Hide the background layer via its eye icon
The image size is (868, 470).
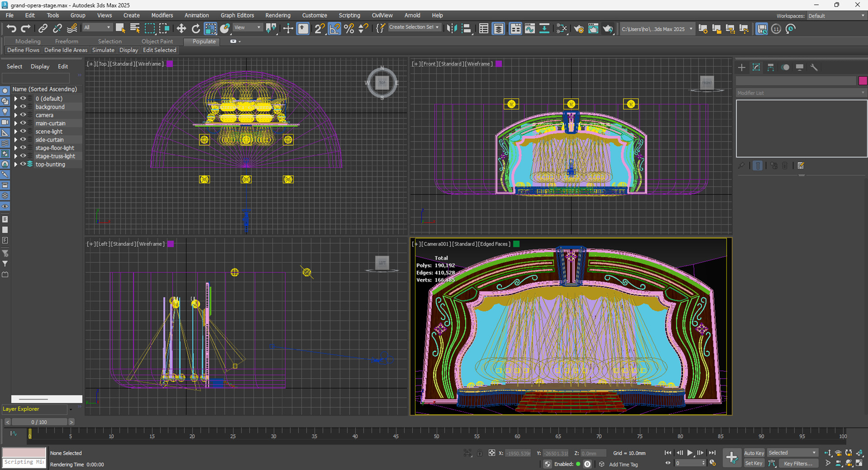(x=23, y=107)
